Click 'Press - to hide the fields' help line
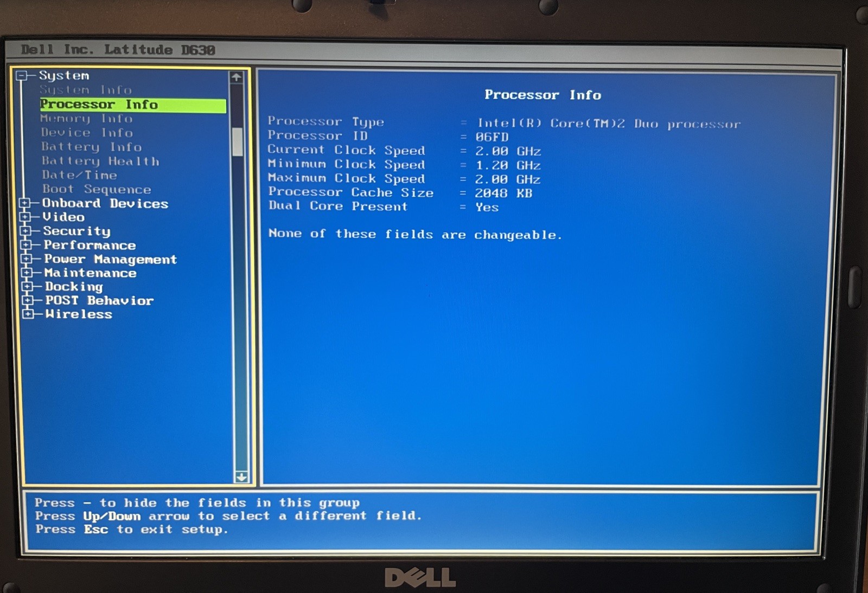 [x=197, y=502]
